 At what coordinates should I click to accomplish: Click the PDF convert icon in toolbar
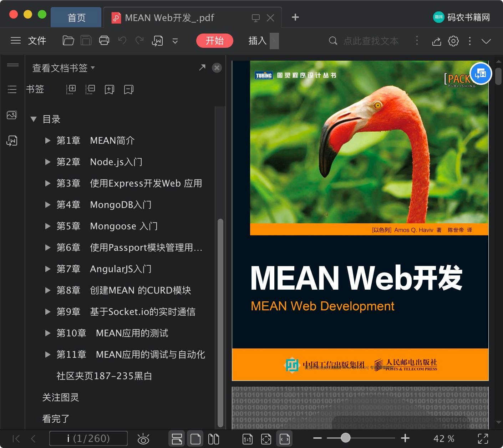coord(157,41)
